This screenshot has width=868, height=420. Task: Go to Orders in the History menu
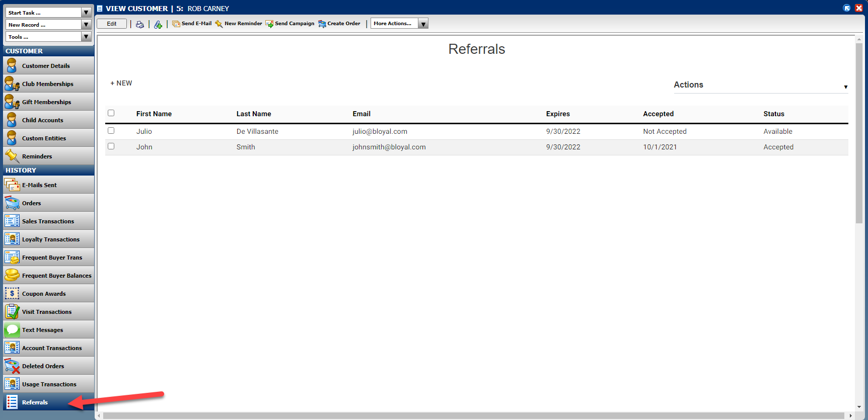tap(48, 203)
